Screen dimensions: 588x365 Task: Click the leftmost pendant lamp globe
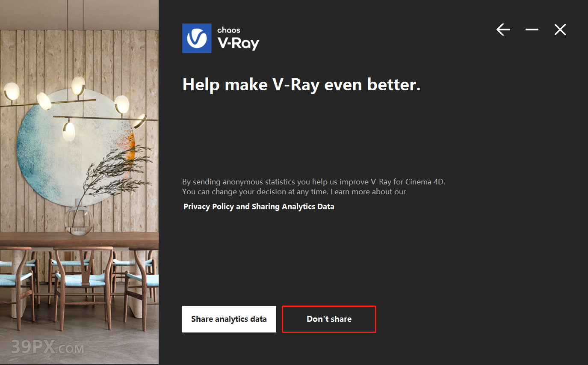12,91
